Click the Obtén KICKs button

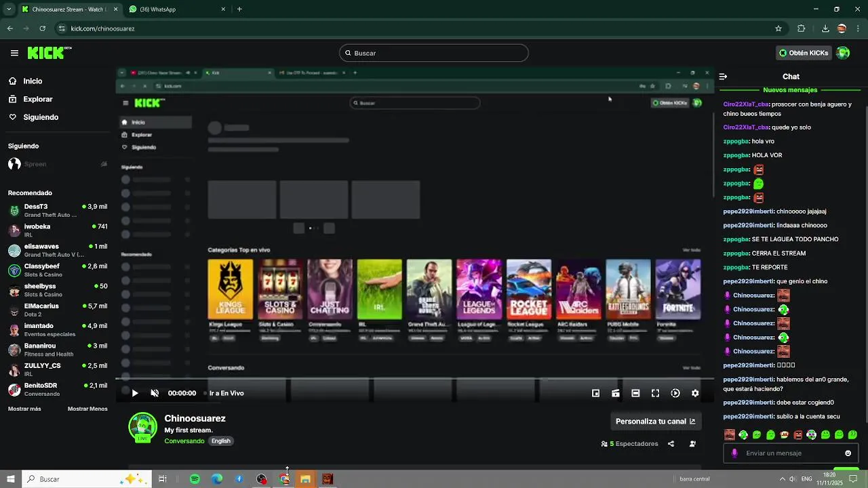pos(804,53)
